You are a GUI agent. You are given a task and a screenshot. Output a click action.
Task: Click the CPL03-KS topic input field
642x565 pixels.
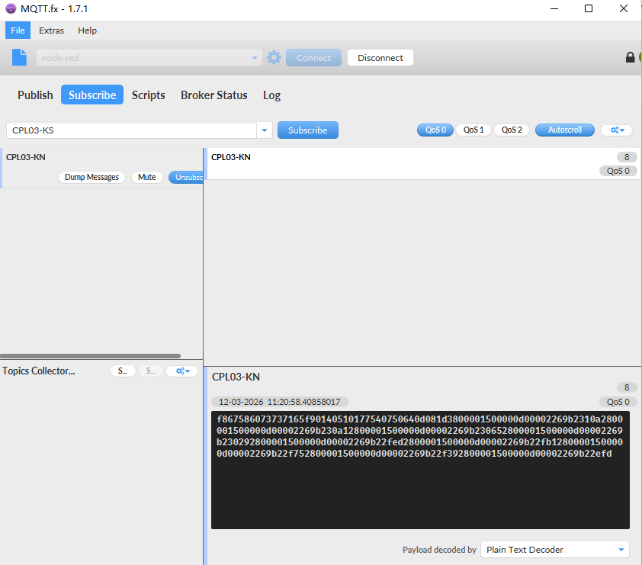coord(131,130)
